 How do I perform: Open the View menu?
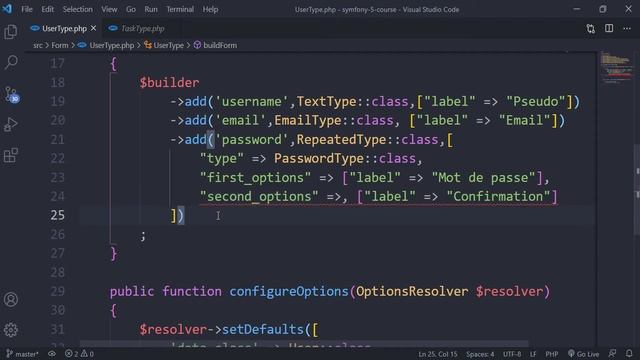tap(109, 9)
